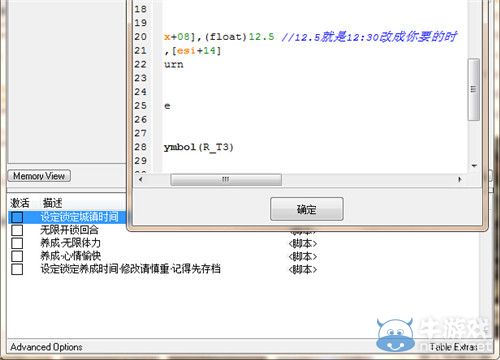Select the 无限开锁回合 entry
The image size is (500, 360).
69,230
